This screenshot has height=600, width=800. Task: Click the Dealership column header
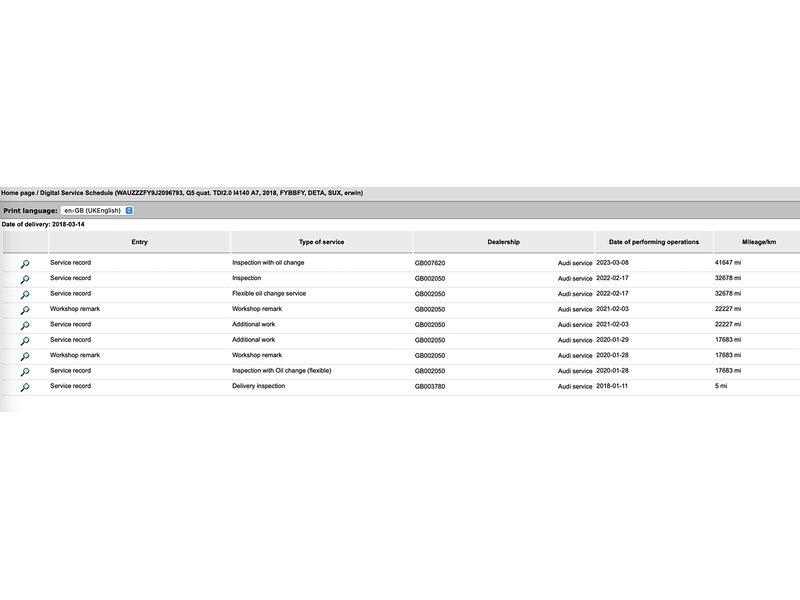502,242
